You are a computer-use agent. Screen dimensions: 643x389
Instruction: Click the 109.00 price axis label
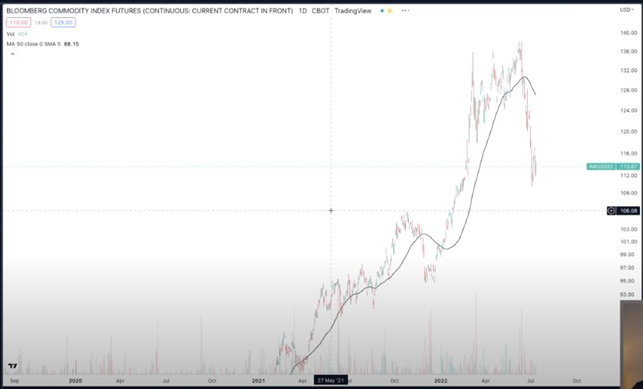tap(629, 193)
